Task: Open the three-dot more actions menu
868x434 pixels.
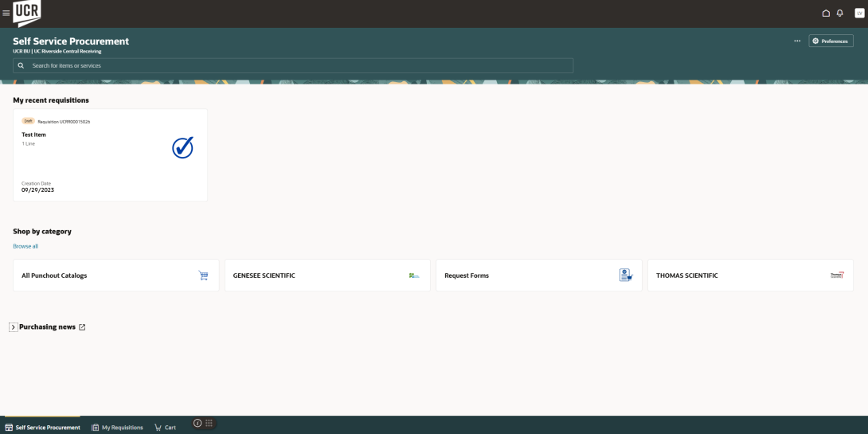Action: (797, 41)
